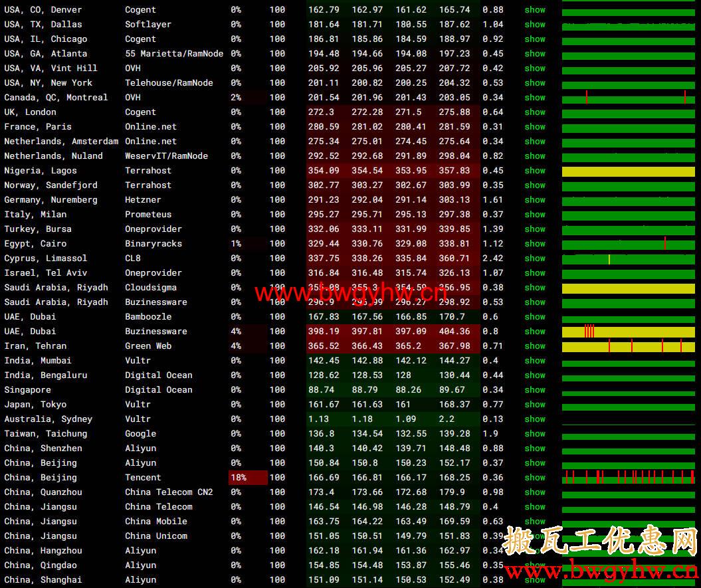Select 'China Telecom CN2' provider text
This screenshot has width=701, height=588.
tap(169, 492)
